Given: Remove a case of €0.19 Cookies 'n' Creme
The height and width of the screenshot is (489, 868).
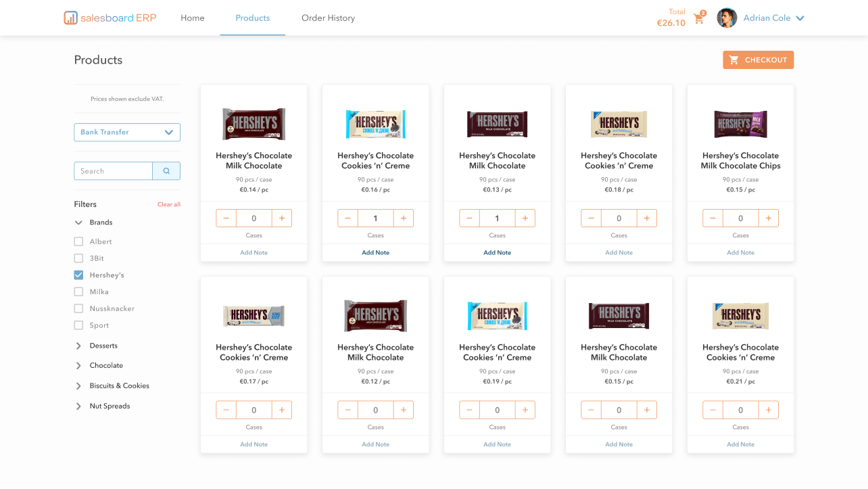Looking at the screenshot, I should [470, 410].
